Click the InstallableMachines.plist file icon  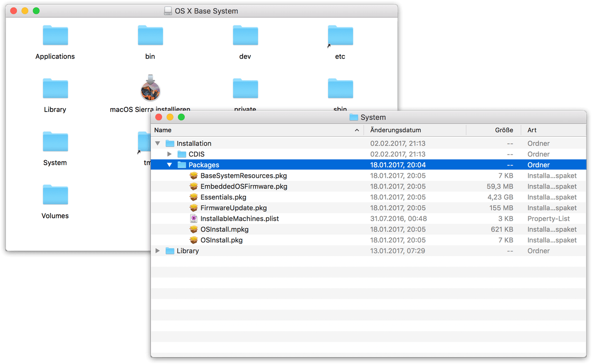coord(194,219)
